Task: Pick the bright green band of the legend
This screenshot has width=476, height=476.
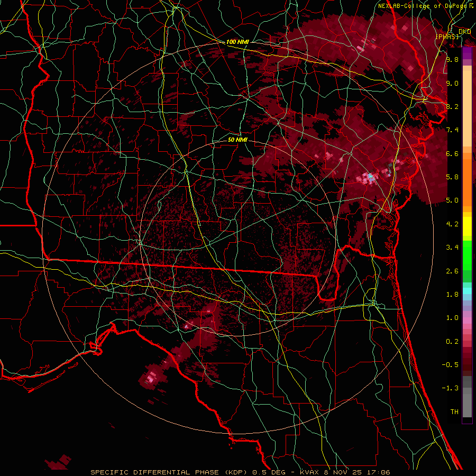Action: point(467,255)
